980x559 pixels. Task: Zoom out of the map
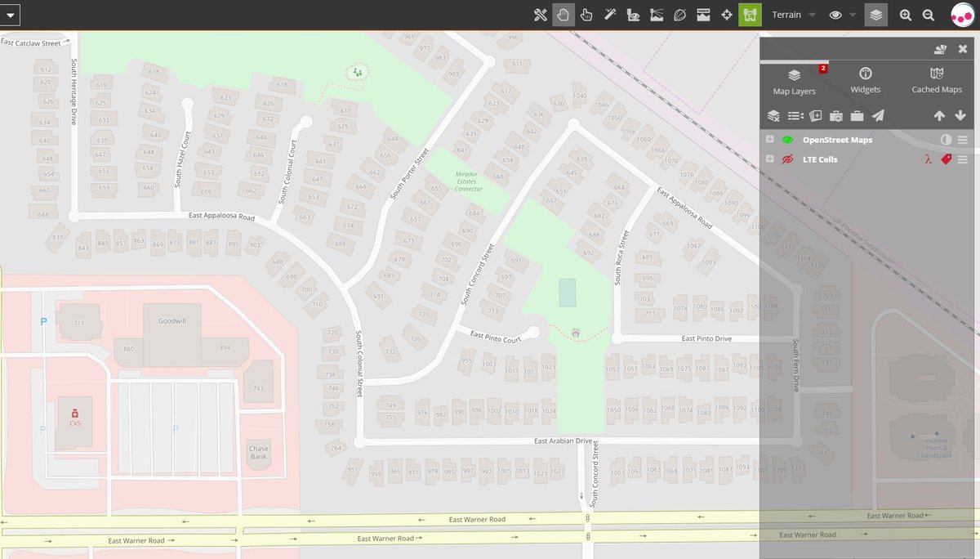[929, 15]
